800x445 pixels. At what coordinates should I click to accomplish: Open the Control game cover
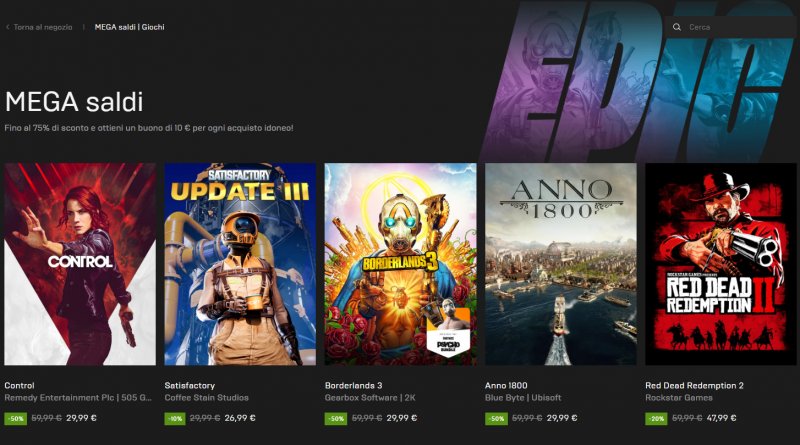(80, 264)
